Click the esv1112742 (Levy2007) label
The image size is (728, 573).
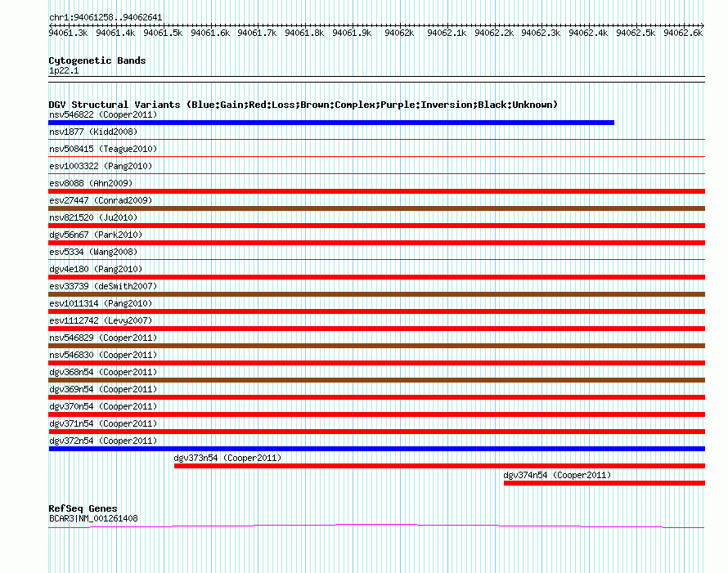(101, 320)
